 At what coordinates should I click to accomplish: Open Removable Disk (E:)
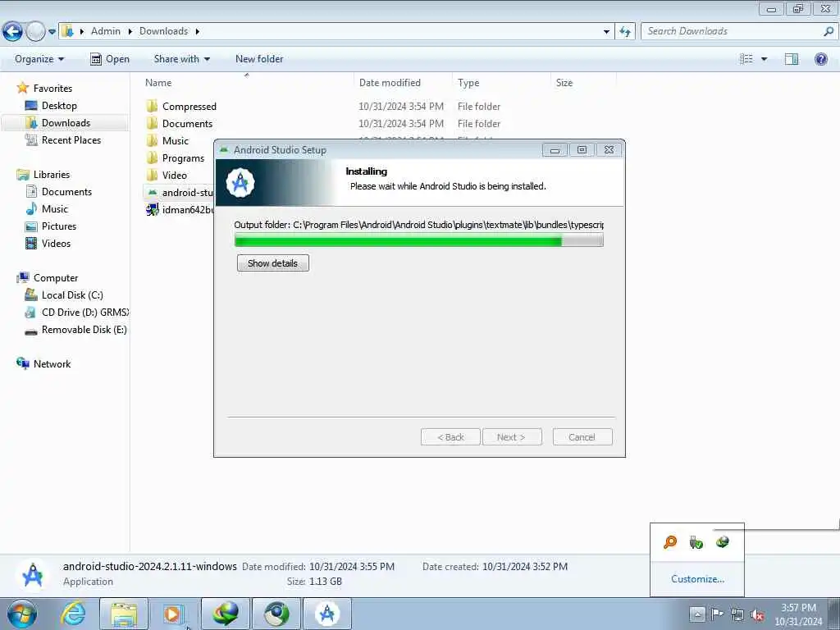click(76, 330)
